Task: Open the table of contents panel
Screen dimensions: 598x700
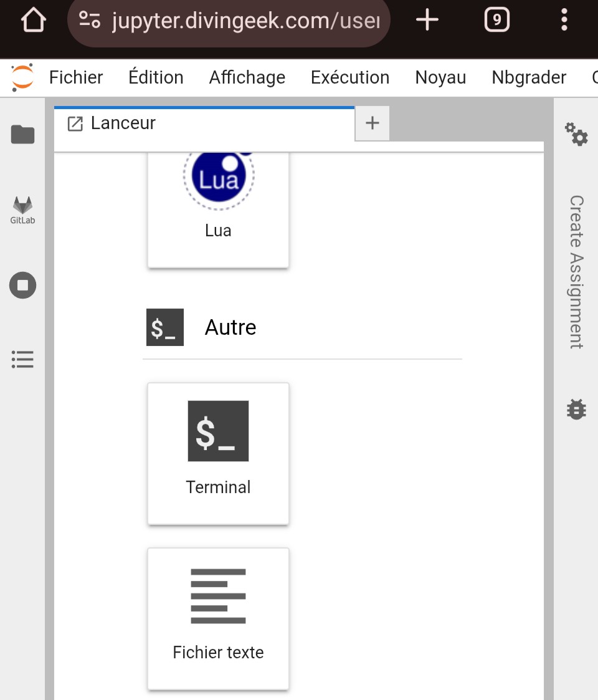Action: pyautogui.click(x=23, y=359)
